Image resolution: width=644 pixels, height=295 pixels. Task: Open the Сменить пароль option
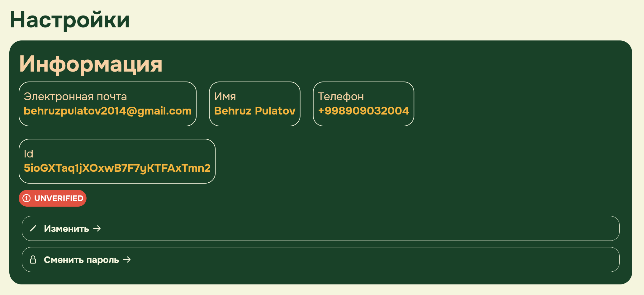click(x=321, y=260)
